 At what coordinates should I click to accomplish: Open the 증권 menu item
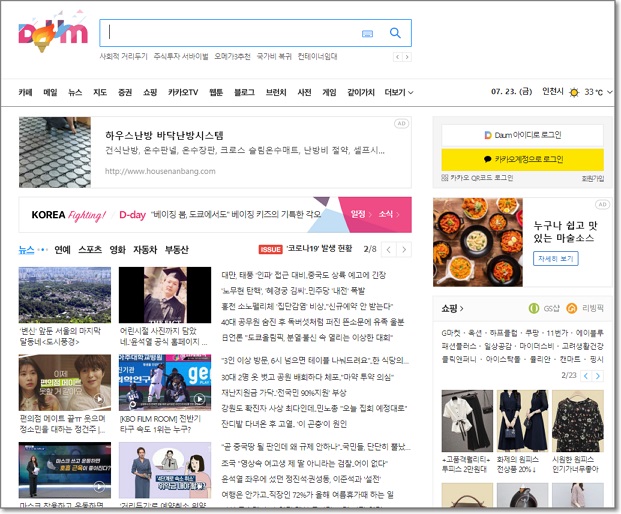[125, 92]
